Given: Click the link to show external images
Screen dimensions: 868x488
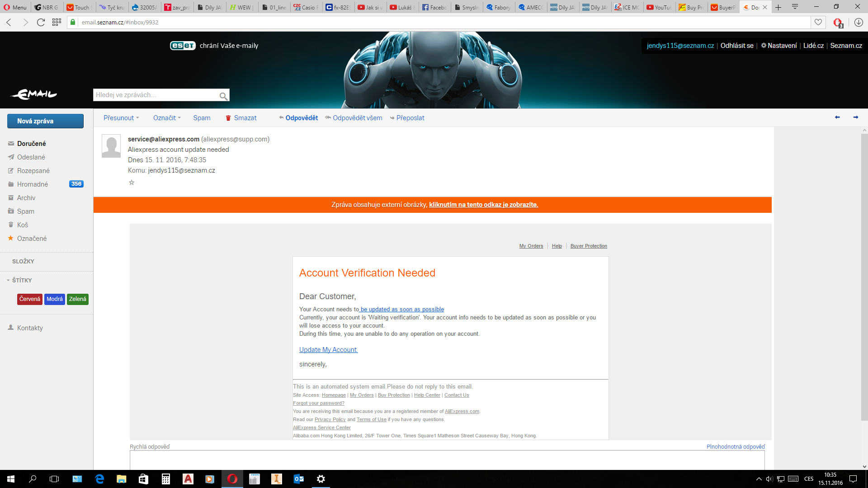Looking at the screenshot, I should pos(483,205).
